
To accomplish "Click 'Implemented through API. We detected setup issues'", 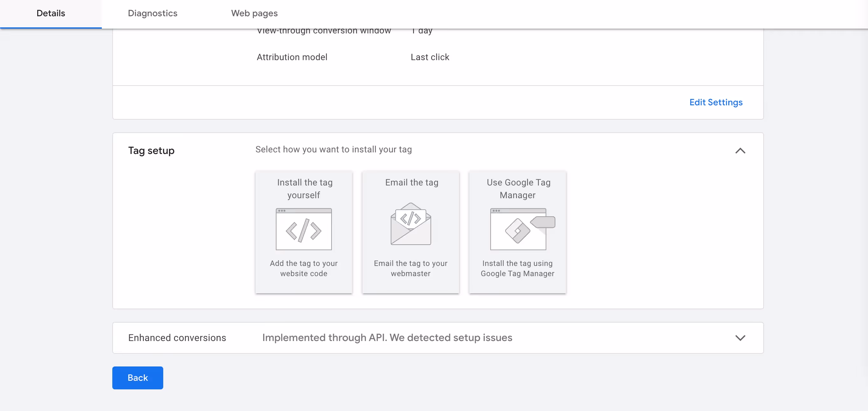I will pos(387,338).
